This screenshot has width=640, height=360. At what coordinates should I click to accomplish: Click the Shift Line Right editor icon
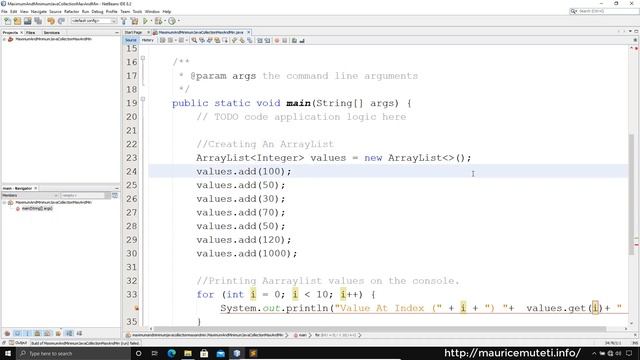(267, 40)
